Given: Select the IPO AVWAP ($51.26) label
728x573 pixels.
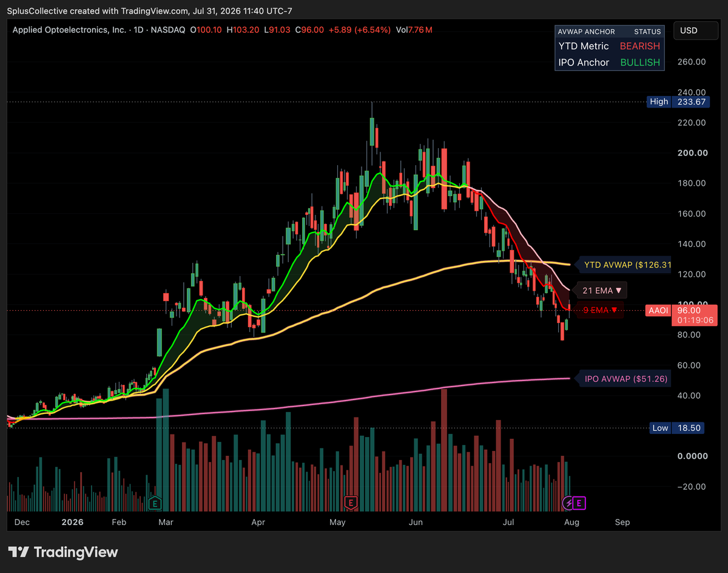Looking at the screenshot, I should [622, 379].
